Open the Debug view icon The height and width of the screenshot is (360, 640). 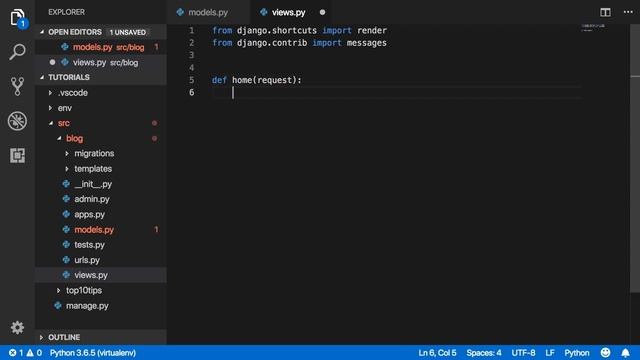pyautogui.click(x=17, y=121)
